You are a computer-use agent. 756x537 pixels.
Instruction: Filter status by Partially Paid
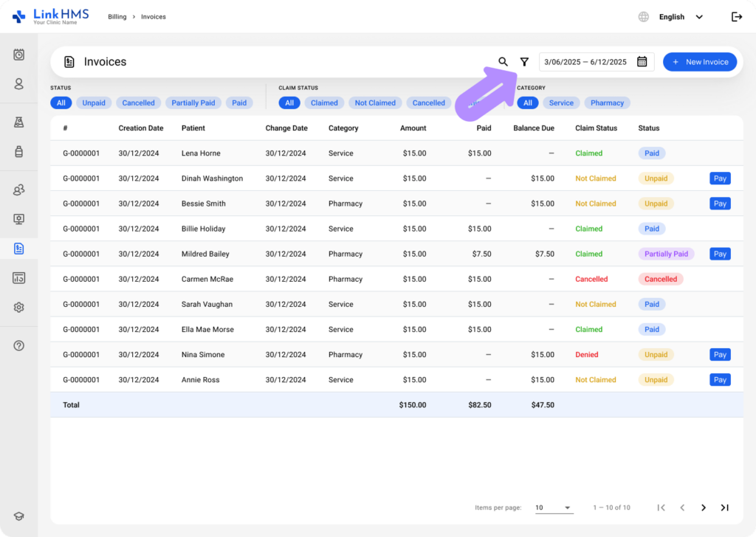pyautogui.click(x=193, y=103)
